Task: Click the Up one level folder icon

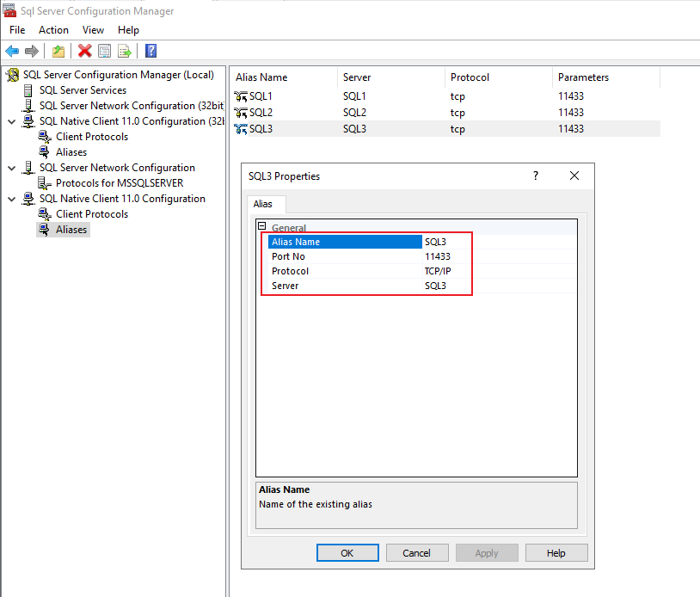Action: pos(58,52)
